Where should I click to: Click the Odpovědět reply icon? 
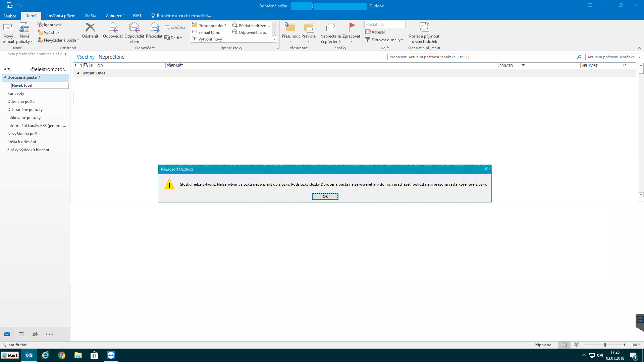(x=113, y=27)
